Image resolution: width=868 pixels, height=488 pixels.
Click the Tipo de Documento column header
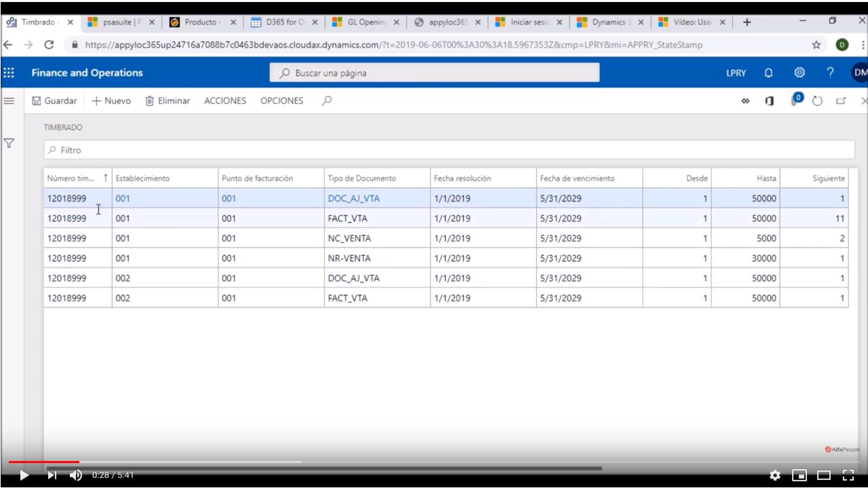pos(377,178)
